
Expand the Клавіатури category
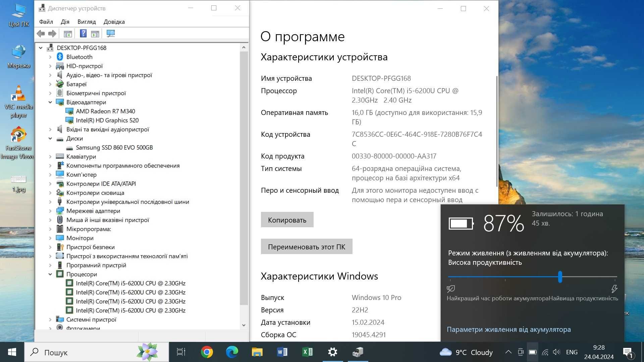point(50,157)
